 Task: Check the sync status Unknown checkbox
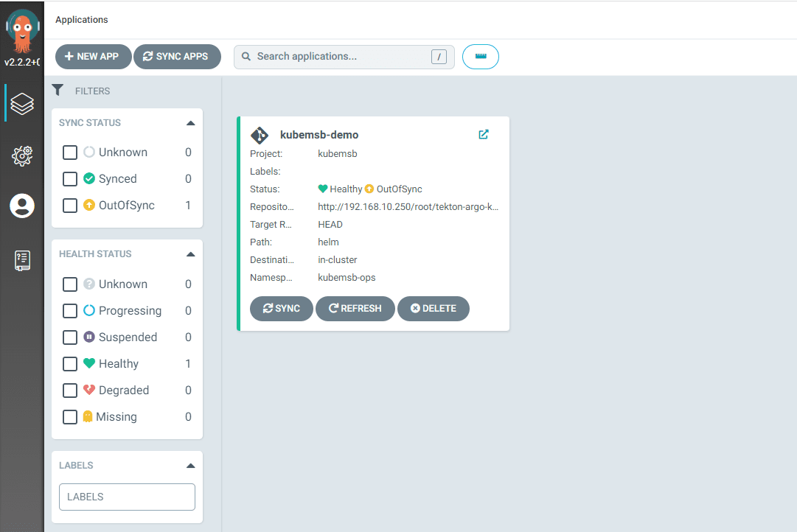point(69,153)
